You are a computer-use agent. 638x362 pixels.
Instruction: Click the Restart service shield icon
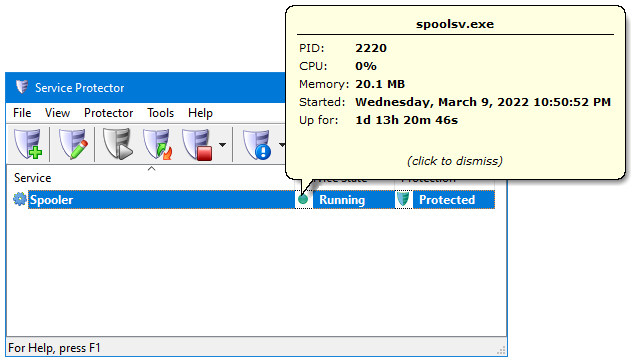(x=157, y=144)
